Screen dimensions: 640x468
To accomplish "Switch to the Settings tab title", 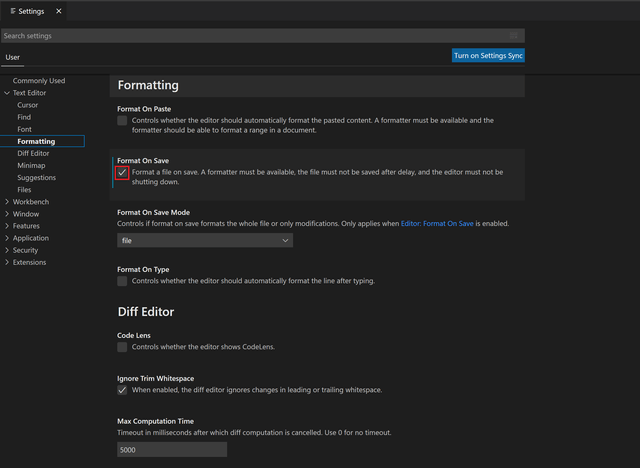I will pyautogui.click(x=30, y=11).
